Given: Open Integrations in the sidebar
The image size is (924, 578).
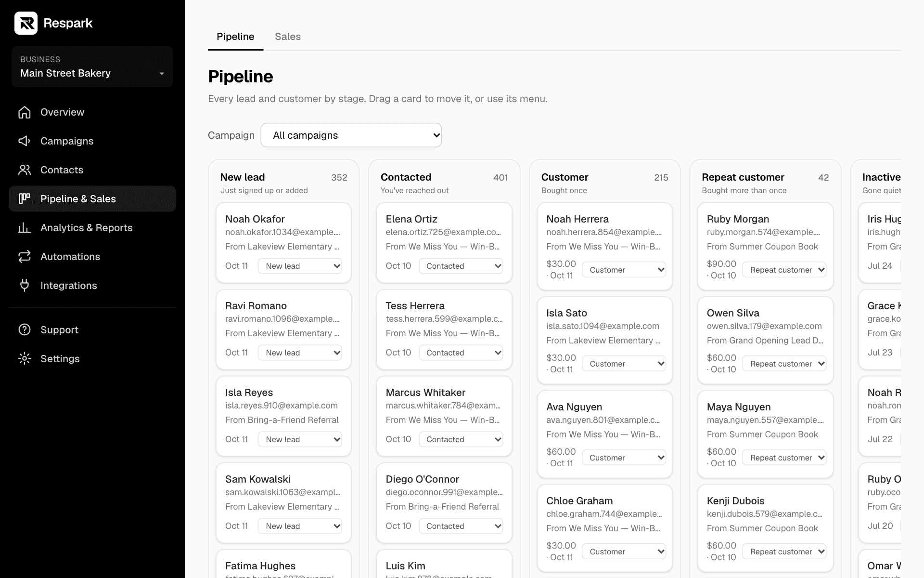Looking at the screenshot, I should (x=92, y=286).
